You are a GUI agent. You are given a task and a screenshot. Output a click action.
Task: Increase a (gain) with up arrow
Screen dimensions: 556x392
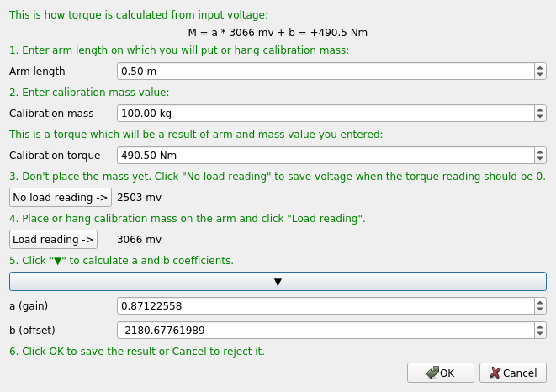[540, 302]
